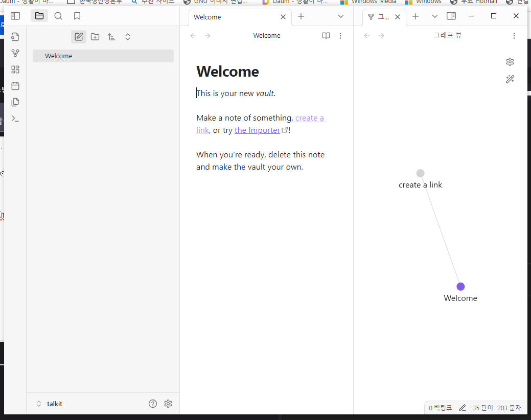Toggle the right sidebar icon
The width and height of the screenshot is (531, 420).
point(451,16)
